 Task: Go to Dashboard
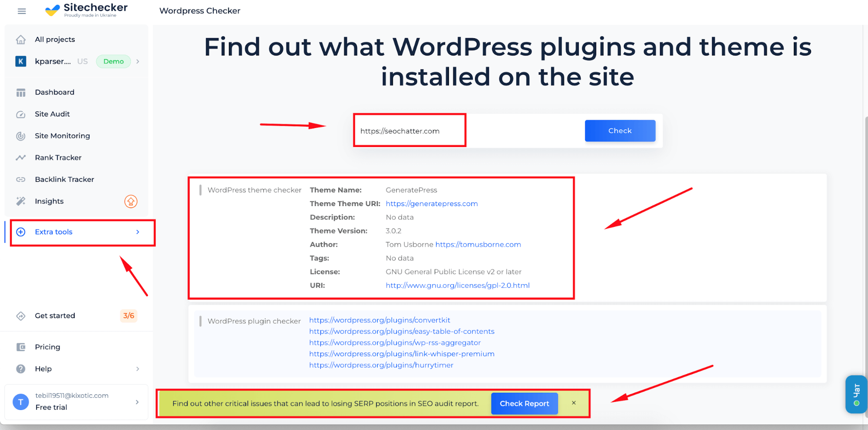coord(55,92)
